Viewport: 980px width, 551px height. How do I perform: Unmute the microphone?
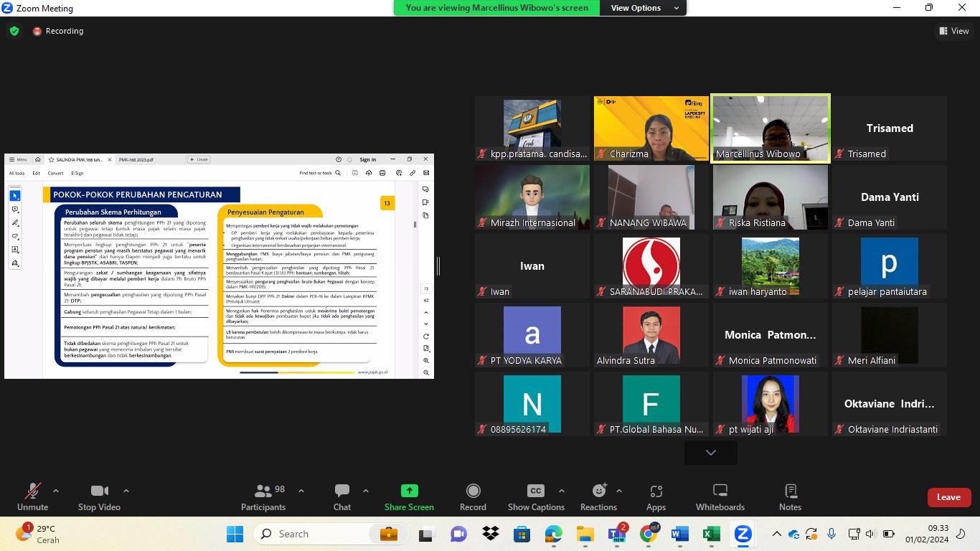pos(33,496)
